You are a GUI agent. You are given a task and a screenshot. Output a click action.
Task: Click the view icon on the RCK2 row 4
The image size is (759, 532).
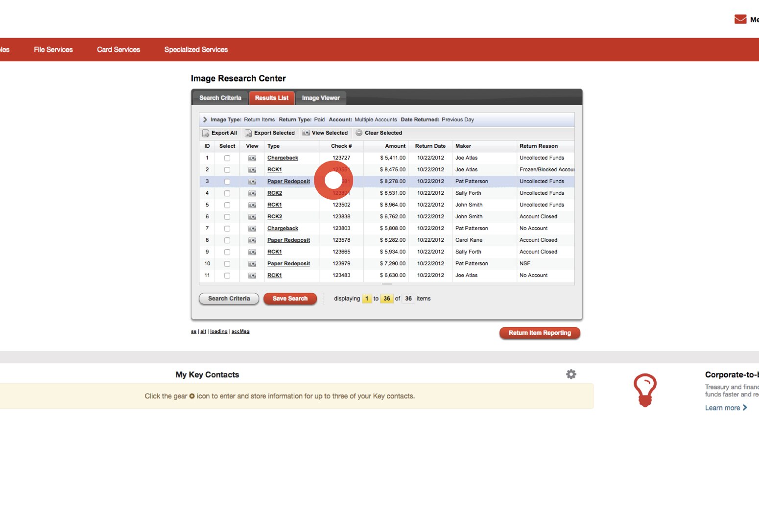(252, 193)
